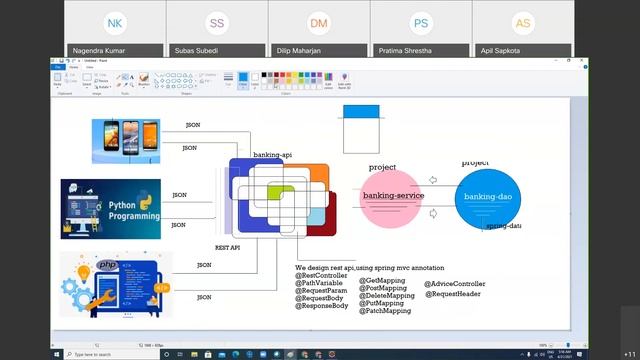Click the taskbar search box

(111, 354)
